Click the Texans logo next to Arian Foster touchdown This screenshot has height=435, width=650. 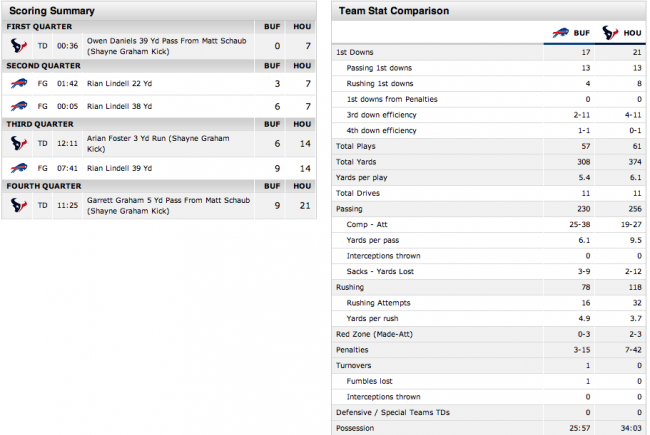(19, 143)
